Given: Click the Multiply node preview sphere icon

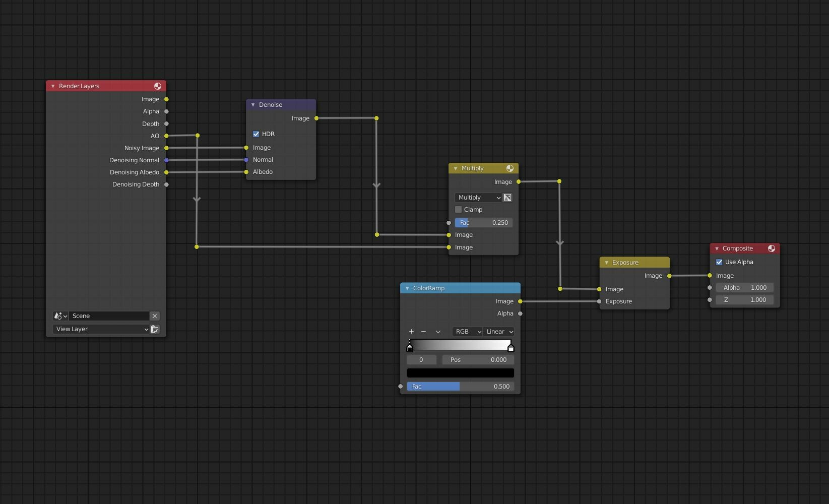Looking at the screenshot, I should [510, 168].
